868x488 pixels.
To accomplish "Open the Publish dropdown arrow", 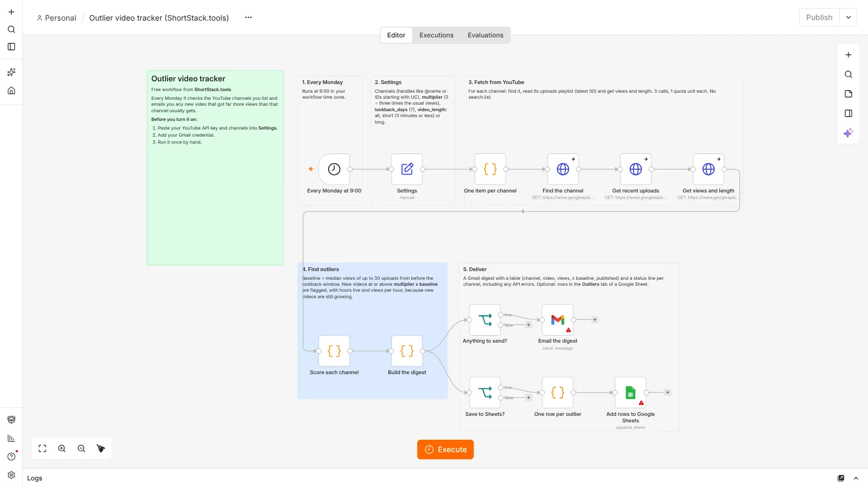I will 848,17.
